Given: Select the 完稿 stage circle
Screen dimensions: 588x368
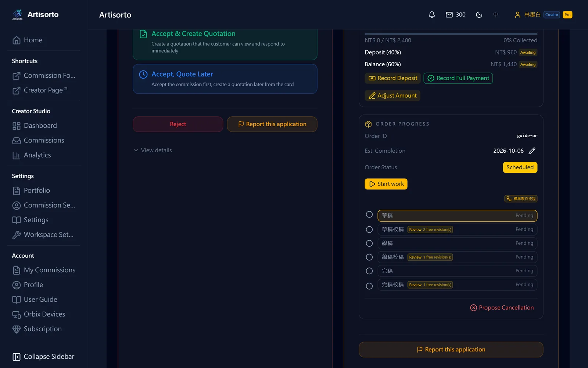Looking at the screenshot, I should pyautogui.click(x=369, y=271).
